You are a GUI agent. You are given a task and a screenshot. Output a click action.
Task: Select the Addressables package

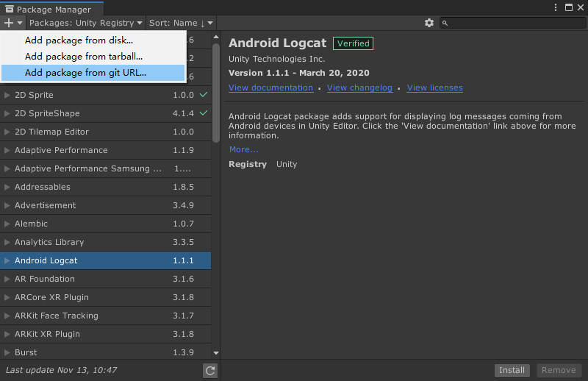click(x=105, y=187)
